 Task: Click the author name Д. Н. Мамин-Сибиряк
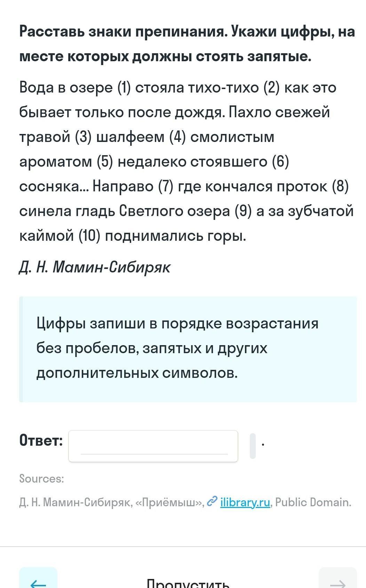[95, 267]
